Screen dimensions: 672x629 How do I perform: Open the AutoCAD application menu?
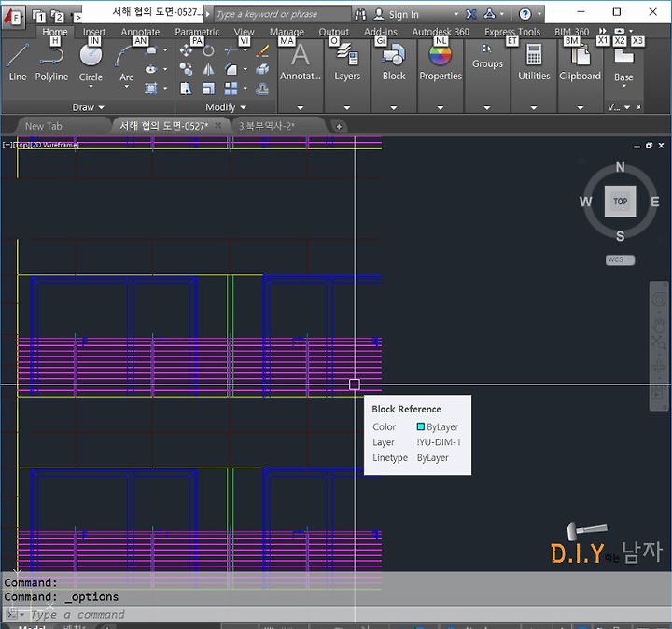tap(12, 16)
